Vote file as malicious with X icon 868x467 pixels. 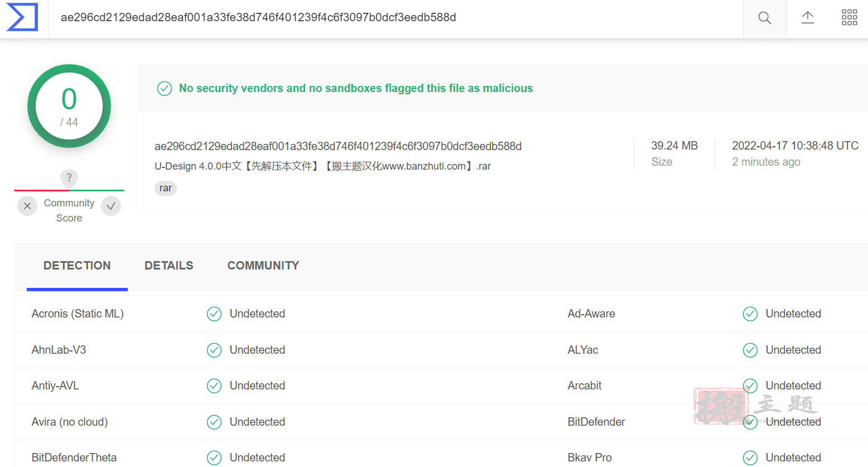tap(27, 206)
